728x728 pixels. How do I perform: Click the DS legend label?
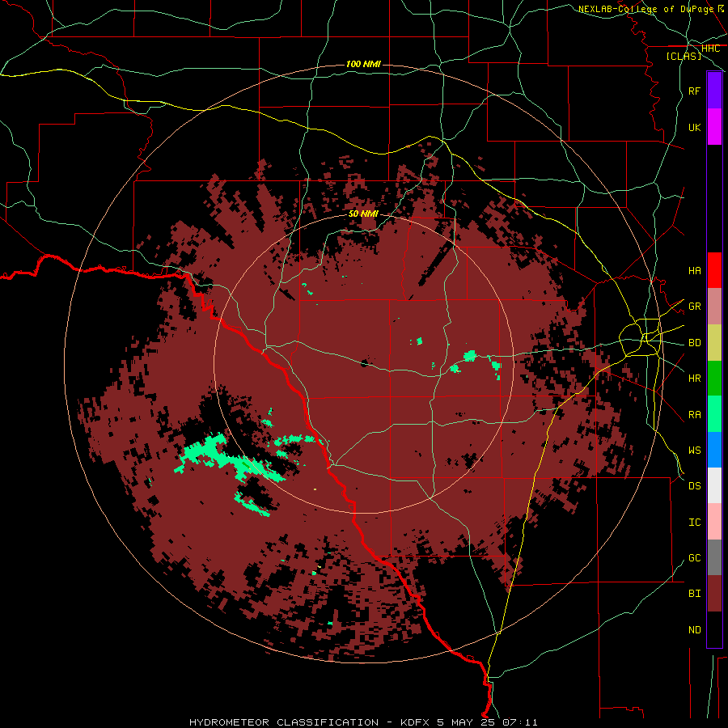[694, 485]
